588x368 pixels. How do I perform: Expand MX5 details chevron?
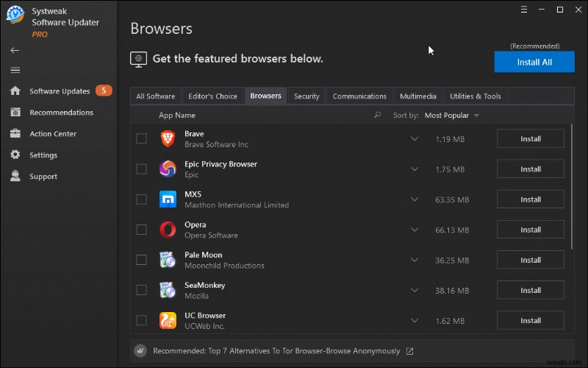point(415,199)
